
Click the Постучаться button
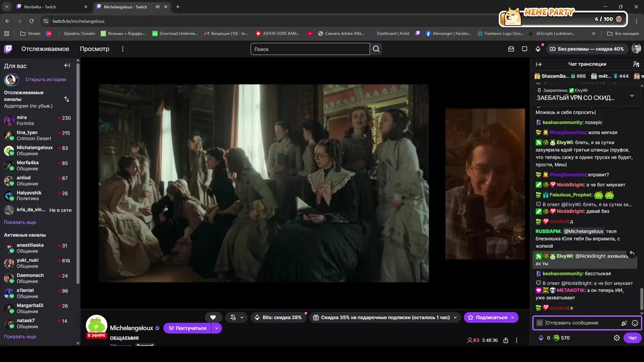pyautogui.click(x=187, y=328)
